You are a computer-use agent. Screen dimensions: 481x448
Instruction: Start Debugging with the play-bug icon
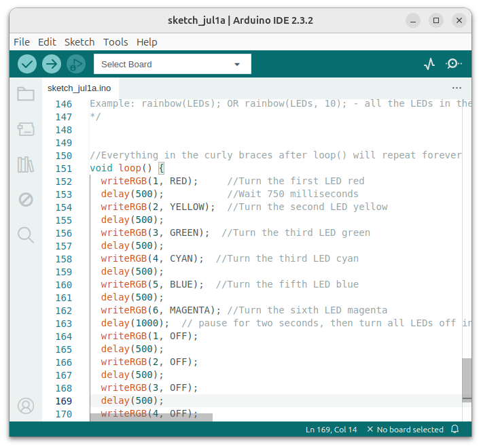76,64
